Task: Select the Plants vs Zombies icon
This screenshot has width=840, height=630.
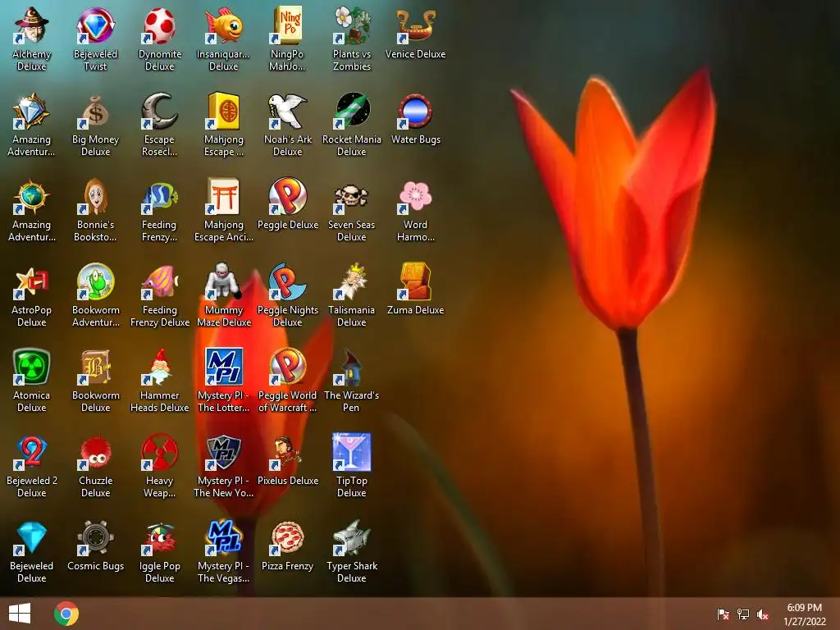Action: pos(351,25)
